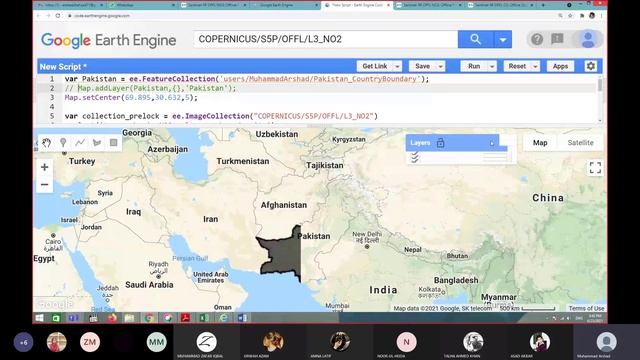640x360 pixels.
Task: Open Terms of Use link on map
Action: 586,308
